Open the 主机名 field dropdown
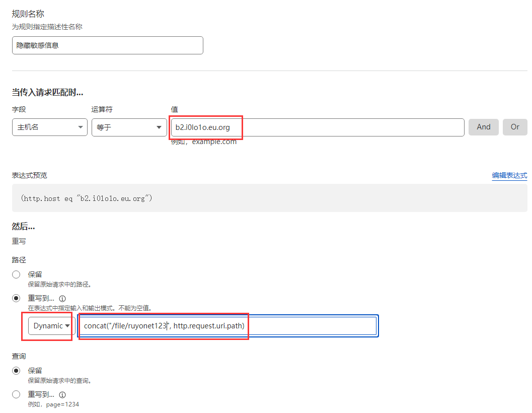Screen dimensions: 532x413 49,127
